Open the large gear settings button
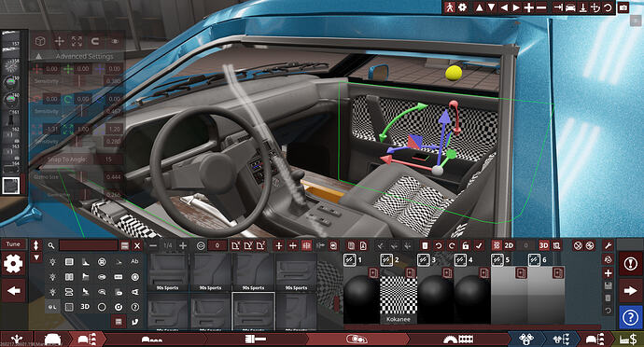Screen dimensions: 644x347 coord(13,264)
